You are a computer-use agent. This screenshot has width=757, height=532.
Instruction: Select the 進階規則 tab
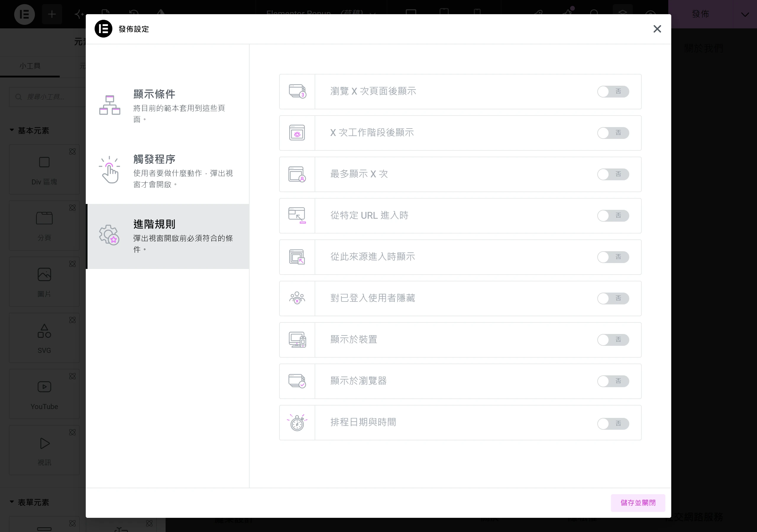pos(167,236)
